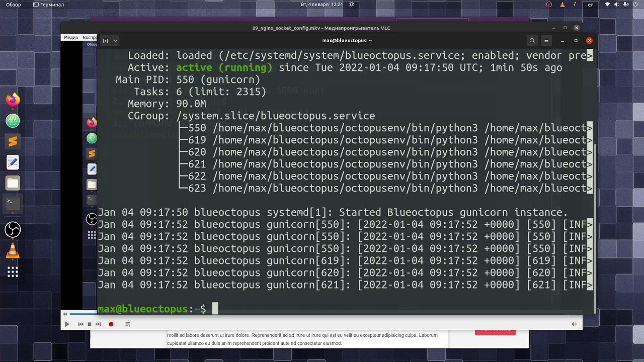Search terminal output with magnifier icon

pos(532,41)
